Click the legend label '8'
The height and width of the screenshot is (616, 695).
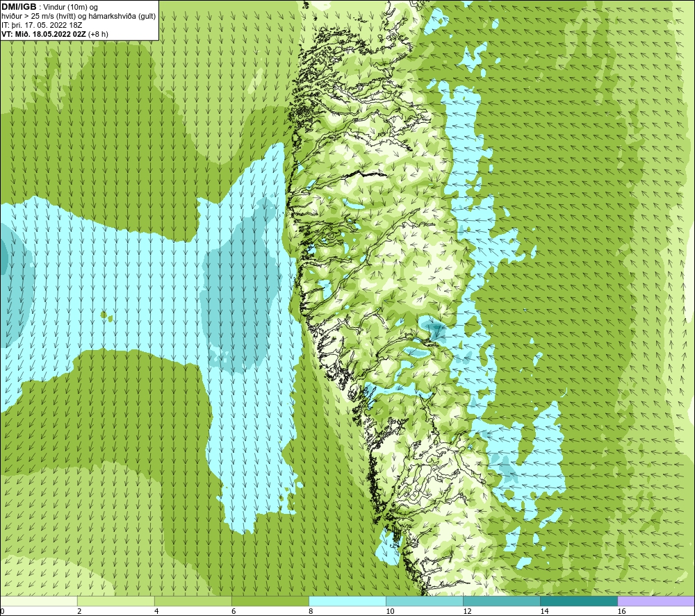tap(311, 611)
